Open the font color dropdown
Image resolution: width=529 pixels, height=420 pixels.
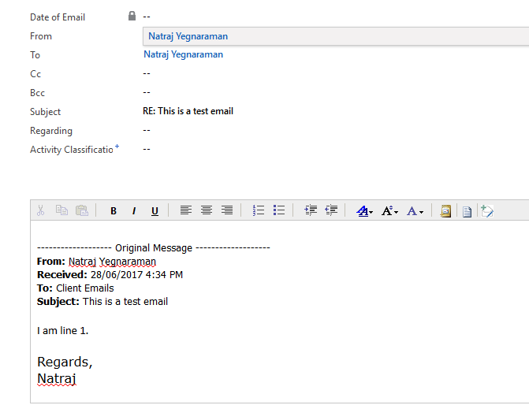[x=415, y=211]
